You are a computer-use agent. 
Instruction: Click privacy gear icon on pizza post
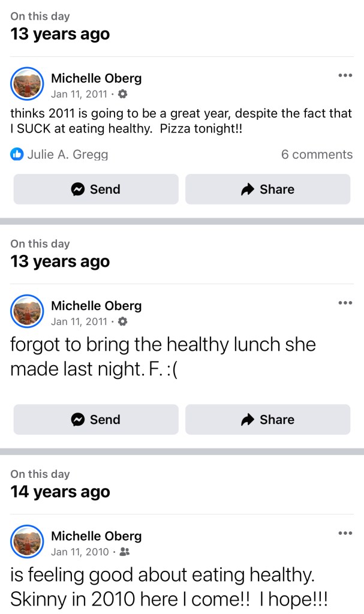tap(123, 94)
